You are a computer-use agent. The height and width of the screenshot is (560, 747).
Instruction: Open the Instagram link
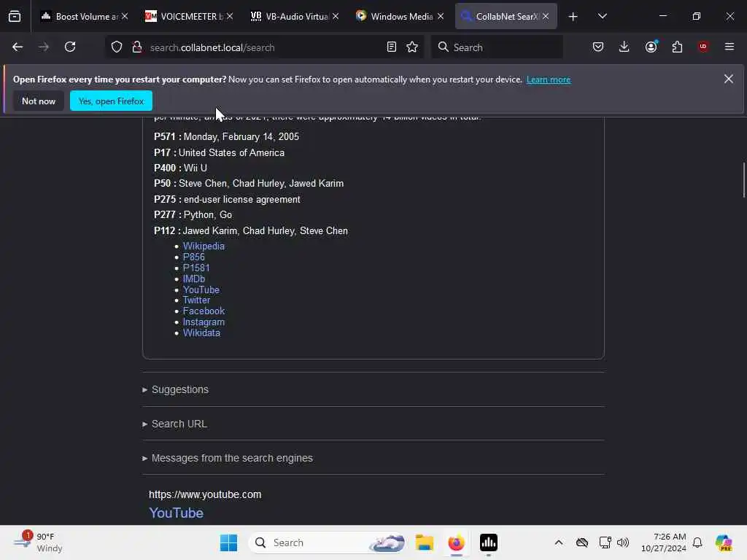point(204,322)
